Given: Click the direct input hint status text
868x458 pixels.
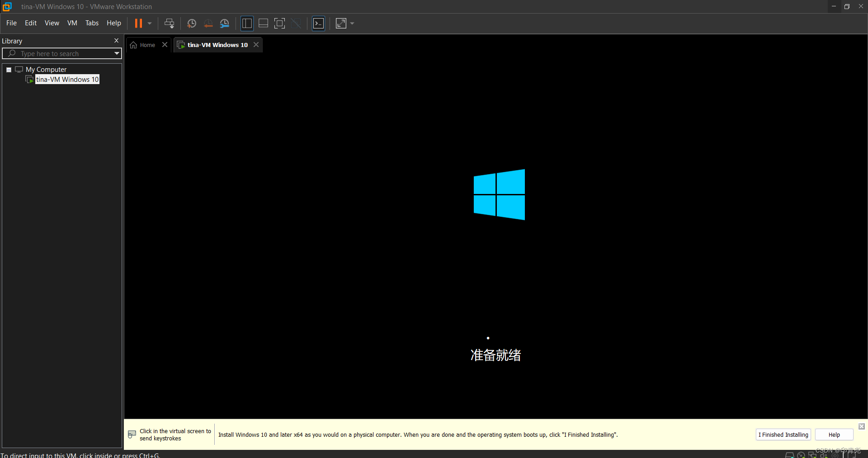Looking at the screenshot, I should click(x=80, y=455).
